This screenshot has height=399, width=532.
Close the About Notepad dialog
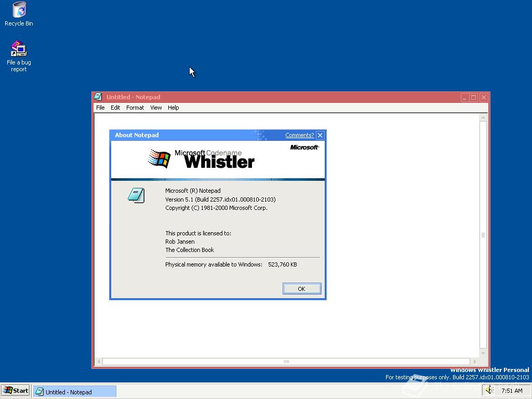320,136
